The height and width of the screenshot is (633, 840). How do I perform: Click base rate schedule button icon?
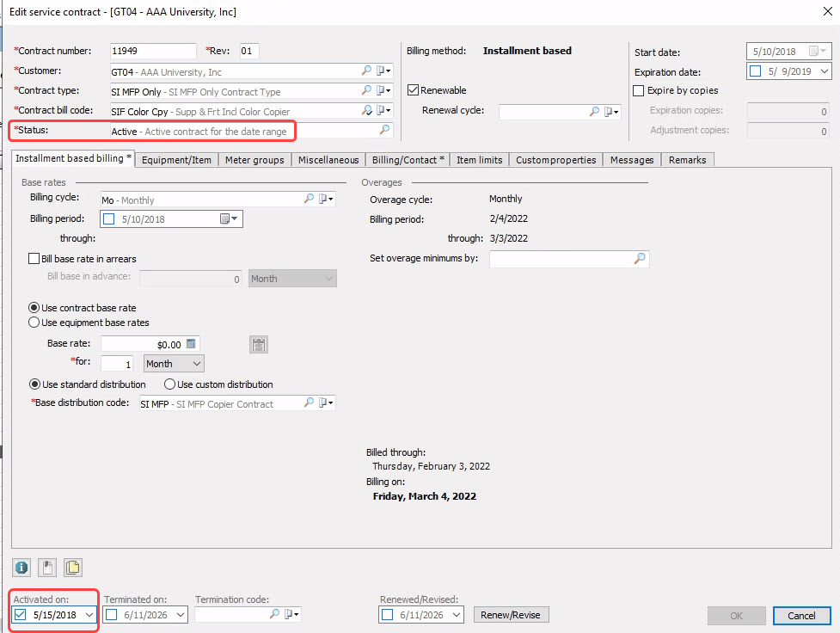coord(259,345)
